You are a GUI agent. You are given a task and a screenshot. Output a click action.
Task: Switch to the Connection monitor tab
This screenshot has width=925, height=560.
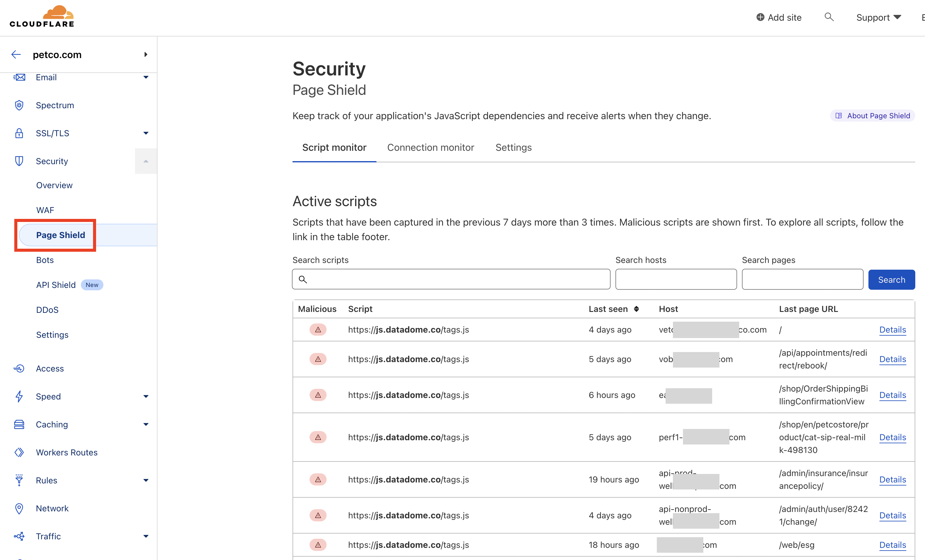pyautogui.click(x=431, y=147)
